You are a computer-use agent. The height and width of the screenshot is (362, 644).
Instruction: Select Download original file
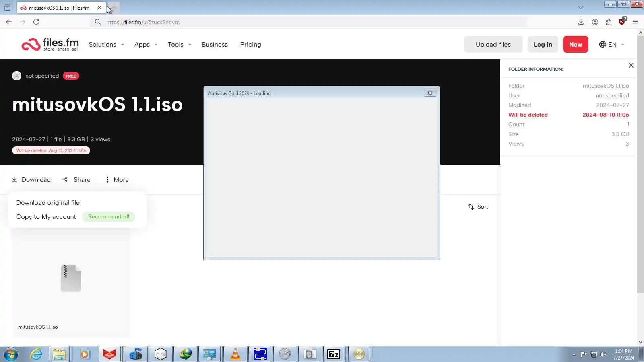pyautogui.click(x=48, y=202)
